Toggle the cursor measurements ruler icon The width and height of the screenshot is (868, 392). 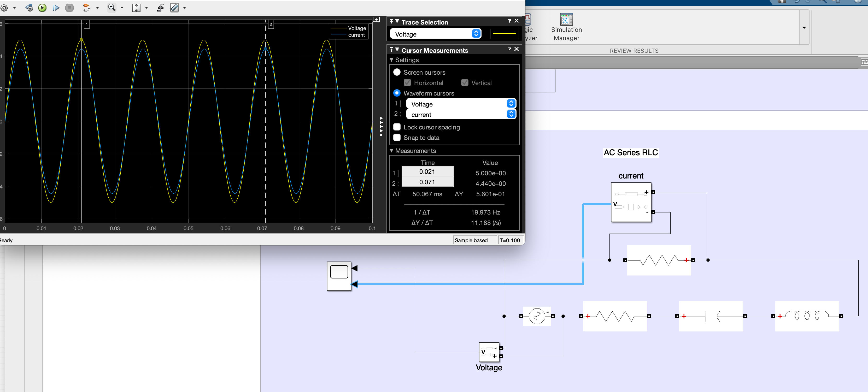[174, 7]
